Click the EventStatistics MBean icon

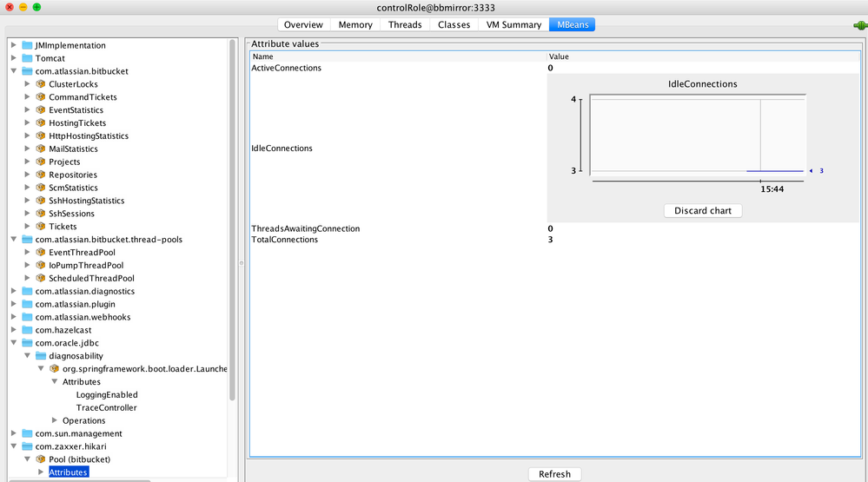[x=41, y=109]
